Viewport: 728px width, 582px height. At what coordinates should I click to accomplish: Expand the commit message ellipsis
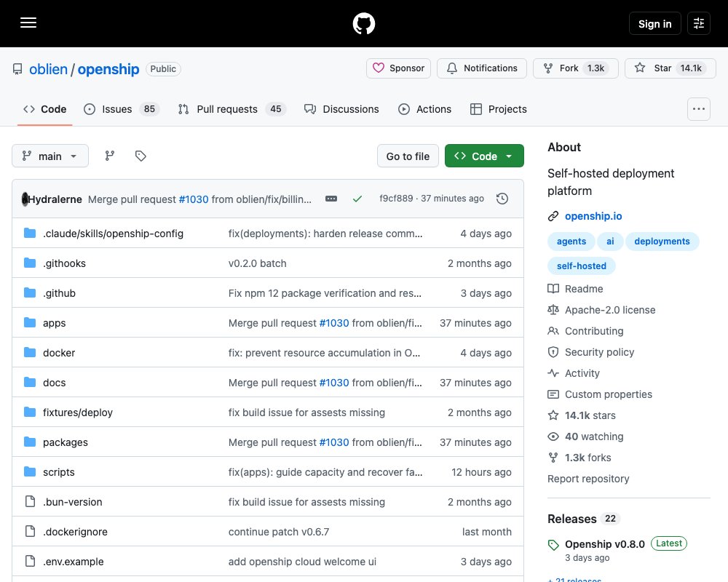pos(331,199)
